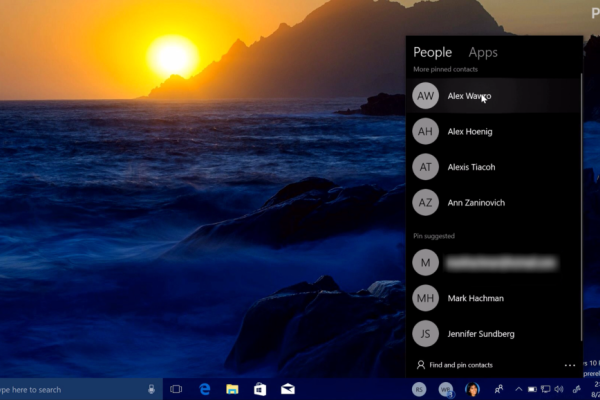Switch to the Apps tab

pos(483,52)
